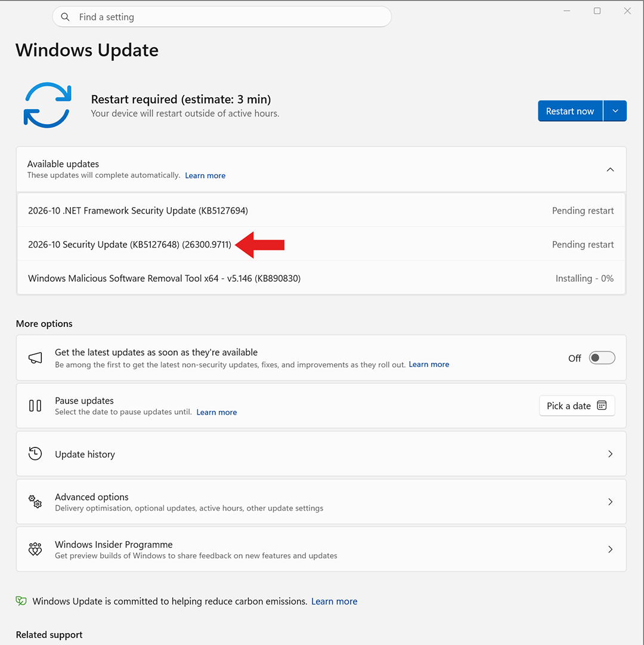The width and height of the screenshot is (644, 645).
Task: Click the Related support heading
Action: click(49, 635)
